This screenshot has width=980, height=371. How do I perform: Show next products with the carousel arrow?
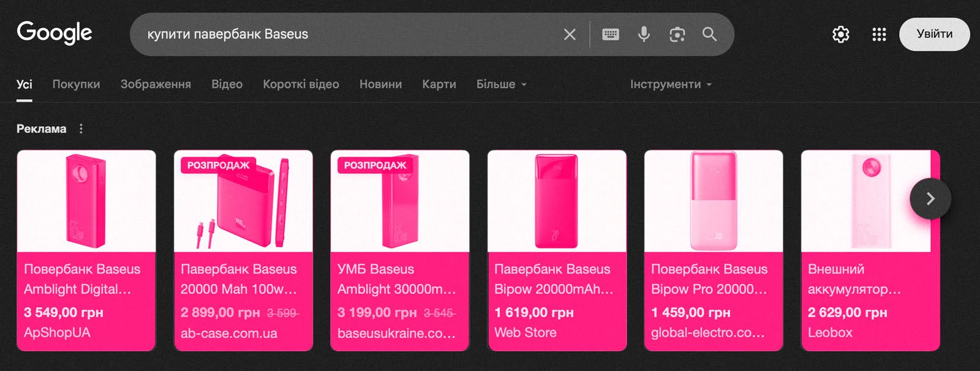coord(930,198)
